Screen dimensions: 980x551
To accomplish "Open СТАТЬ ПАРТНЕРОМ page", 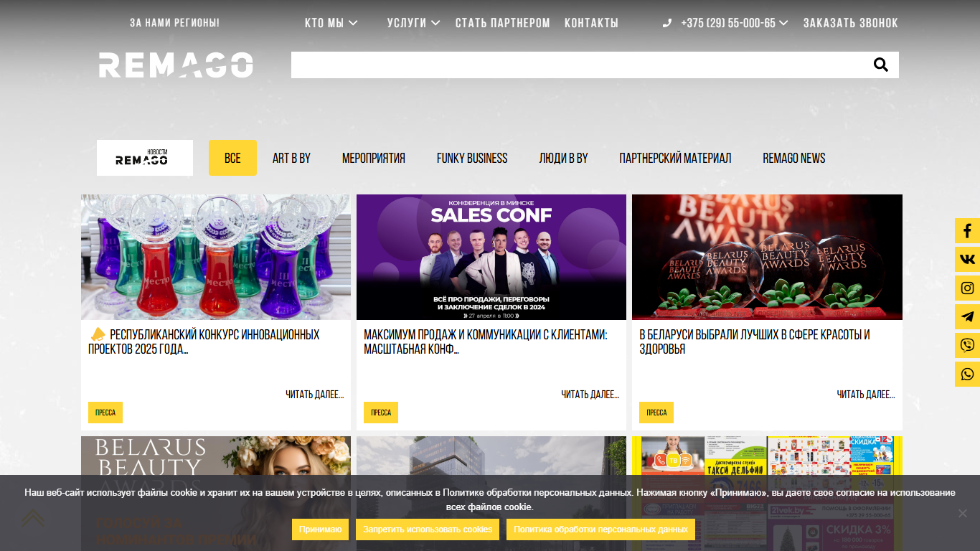I will coord(503,23).
